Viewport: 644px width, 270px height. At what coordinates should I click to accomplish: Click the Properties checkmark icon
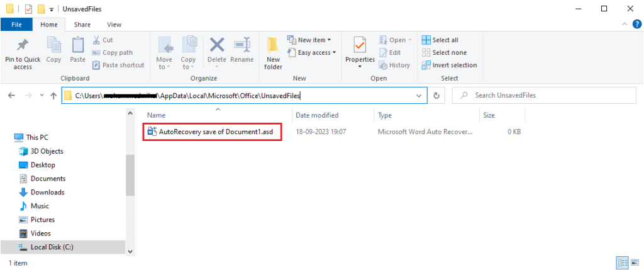pos(360,45)
